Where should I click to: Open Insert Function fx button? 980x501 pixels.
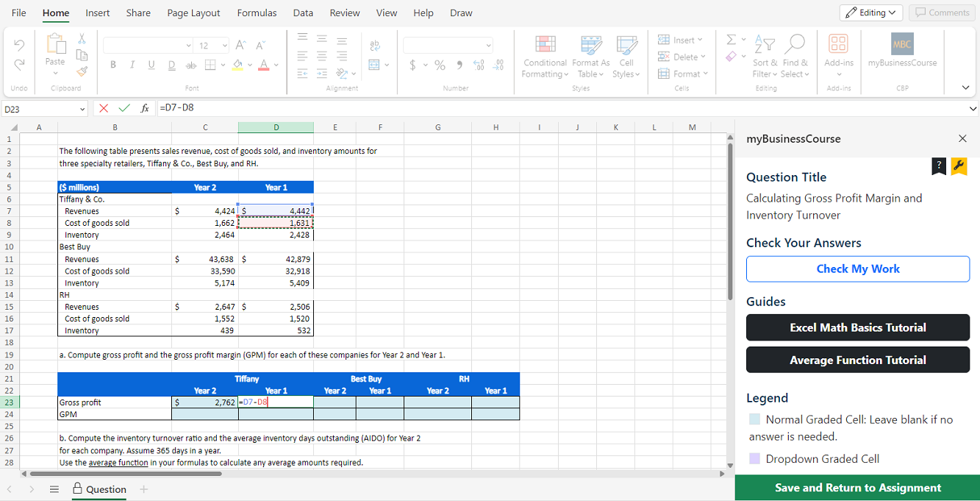pyautogui.click(x=146, y=108)
